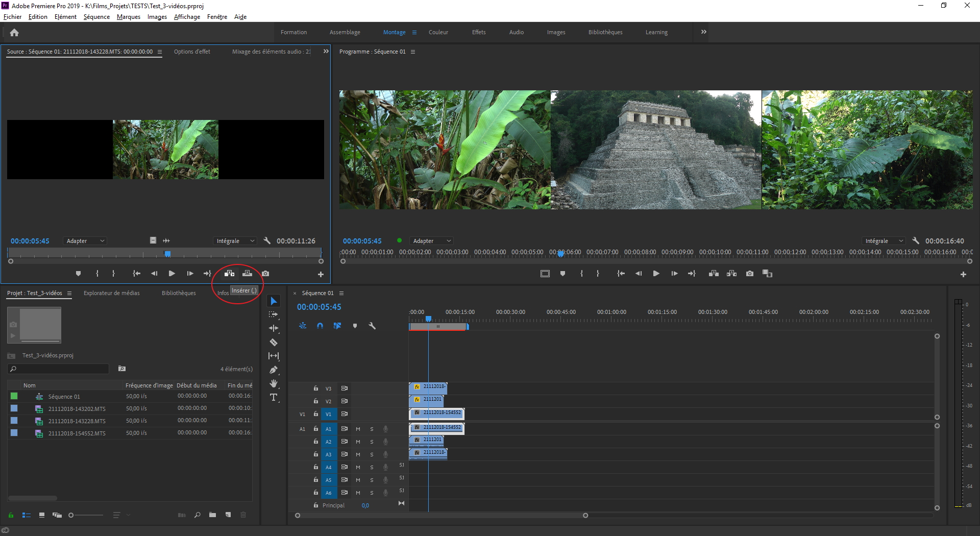Open the Séquence menu

click(x=96, y=17)
